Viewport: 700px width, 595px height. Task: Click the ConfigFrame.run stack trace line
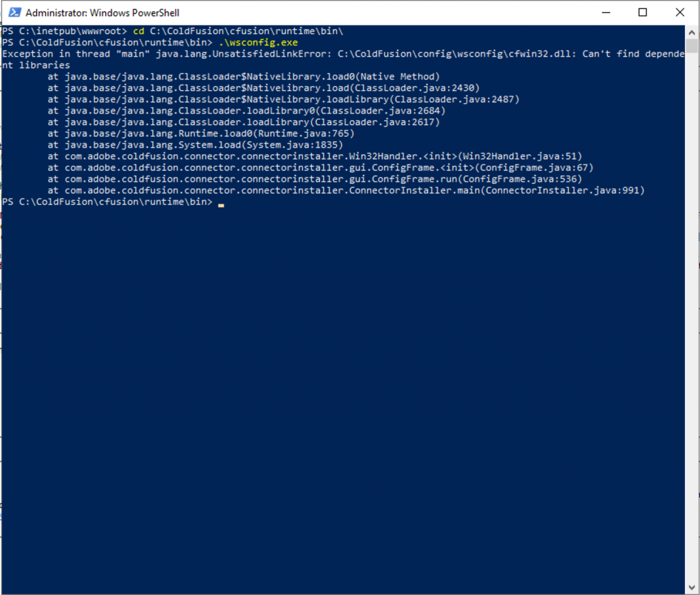pyautogui.click(x=314, y=179)
